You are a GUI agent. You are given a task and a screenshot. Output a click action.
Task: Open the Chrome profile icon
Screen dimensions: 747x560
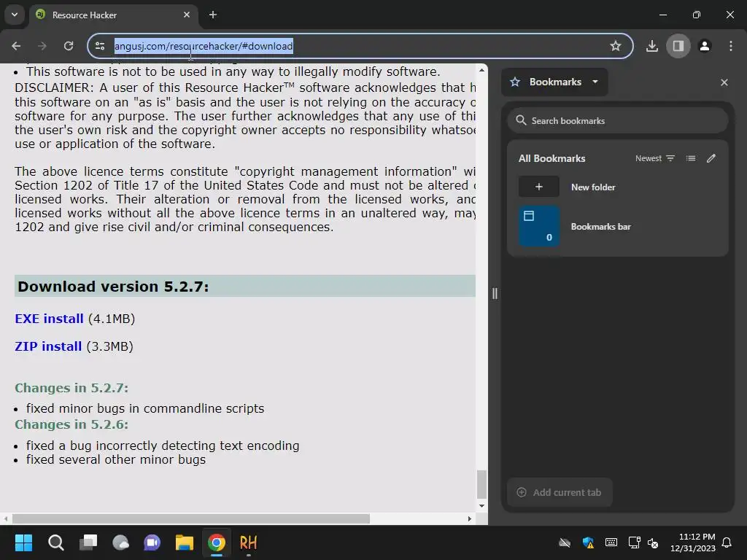coord(705,46)
